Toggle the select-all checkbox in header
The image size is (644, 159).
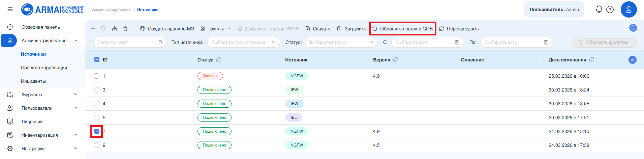(97, 59)
